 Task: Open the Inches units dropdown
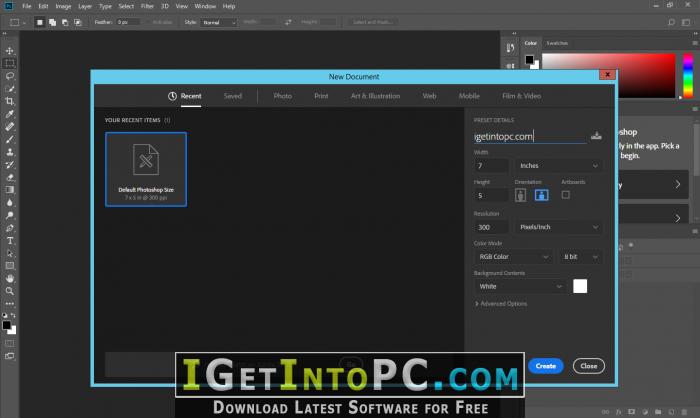[x=558, y=166]
